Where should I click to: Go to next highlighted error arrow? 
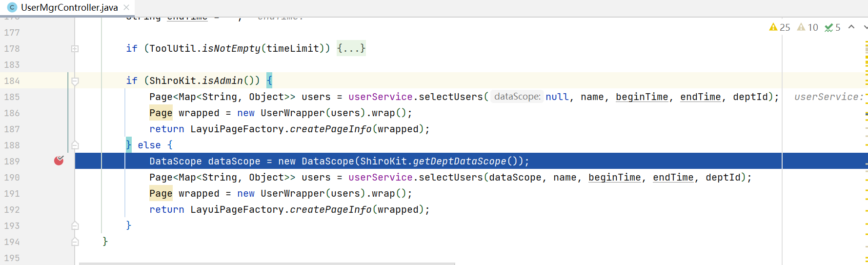pos(865,27)
